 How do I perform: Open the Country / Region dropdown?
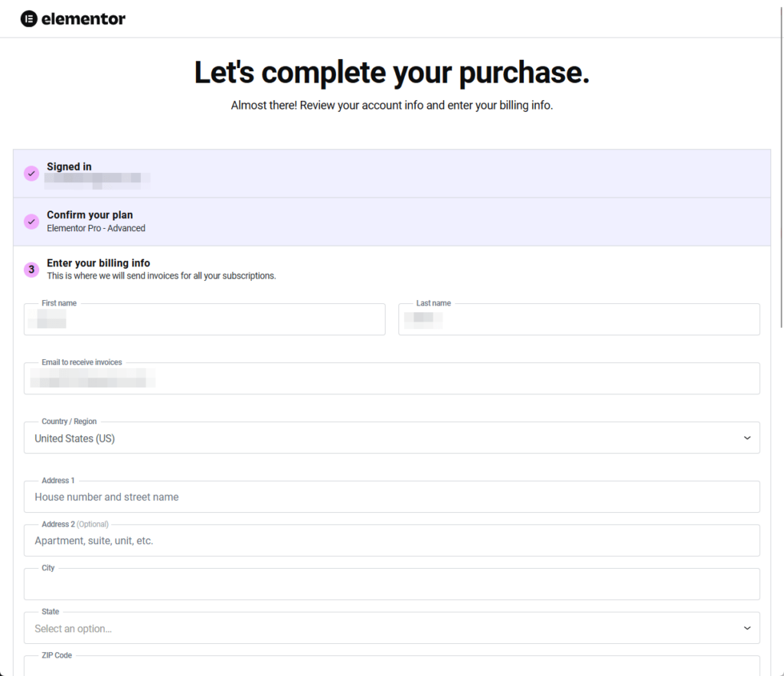point(392,437)
